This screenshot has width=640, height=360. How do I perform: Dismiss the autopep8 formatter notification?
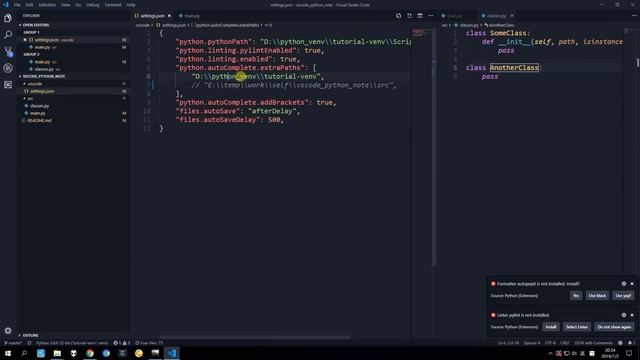[x=632, y=284]
